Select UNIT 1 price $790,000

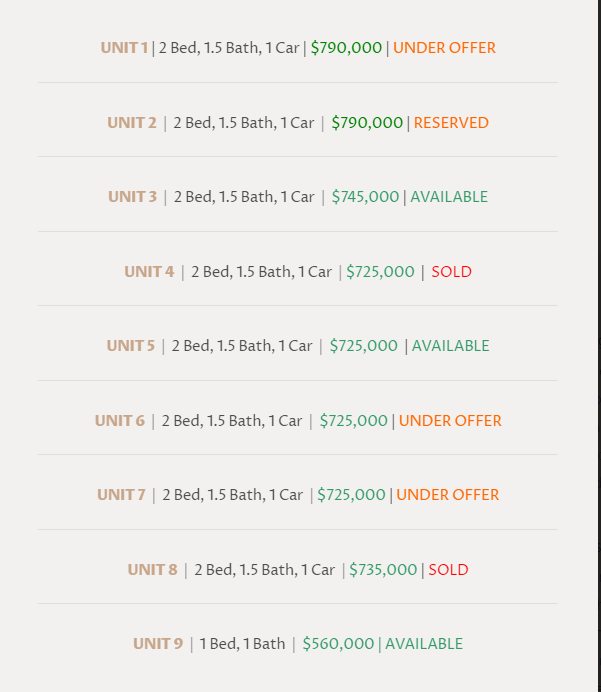[x=346, y=48]
